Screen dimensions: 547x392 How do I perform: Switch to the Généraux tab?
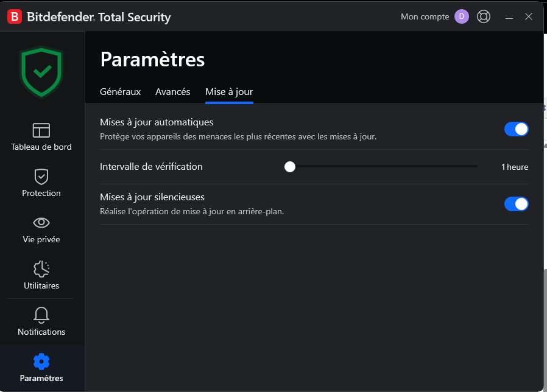pos(121,92)
